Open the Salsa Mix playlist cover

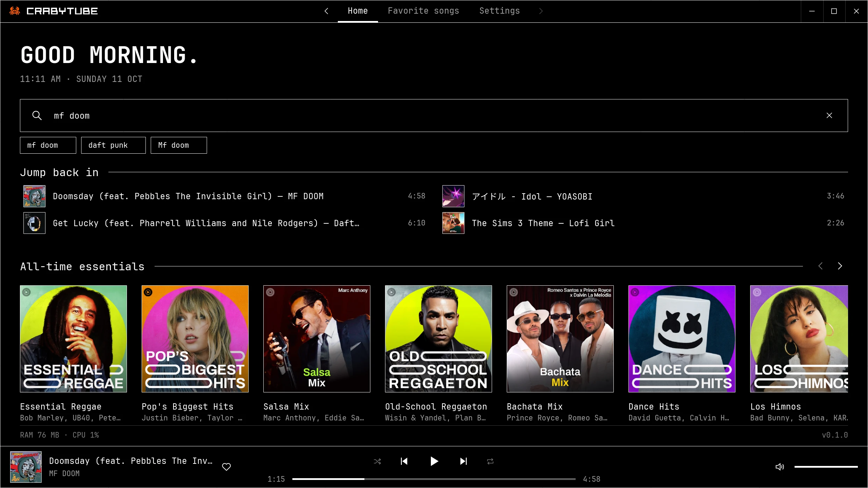[317, 339]
